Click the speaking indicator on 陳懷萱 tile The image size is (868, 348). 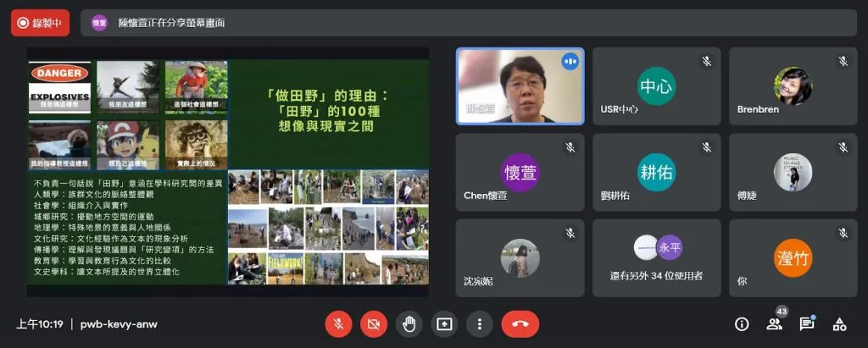pyautogui.click(x=570, y=62)
